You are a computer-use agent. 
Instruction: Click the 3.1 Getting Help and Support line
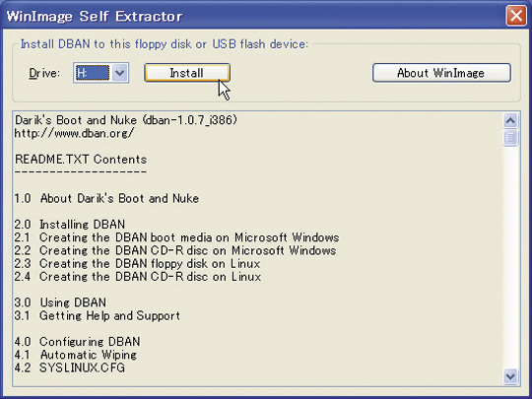[x=97, y=315]
